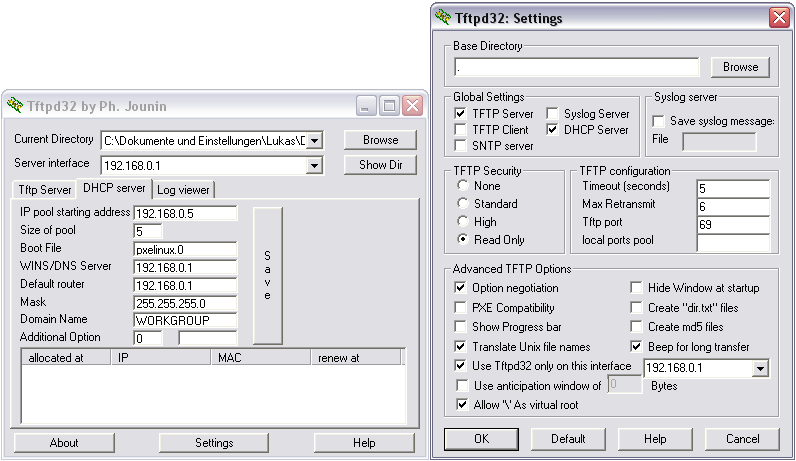Enable Create dir.txt files checkbox

[x=636, y=308]
